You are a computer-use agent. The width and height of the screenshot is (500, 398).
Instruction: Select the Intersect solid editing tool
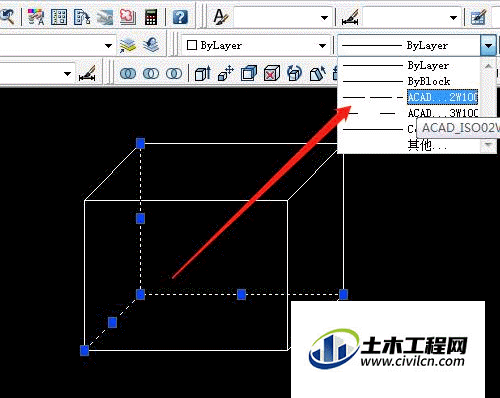(174, 73)
